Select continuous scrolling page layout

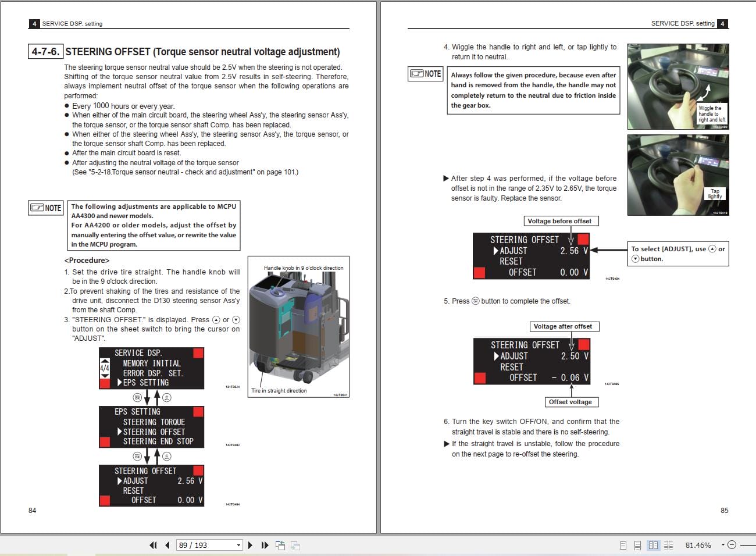637,545
